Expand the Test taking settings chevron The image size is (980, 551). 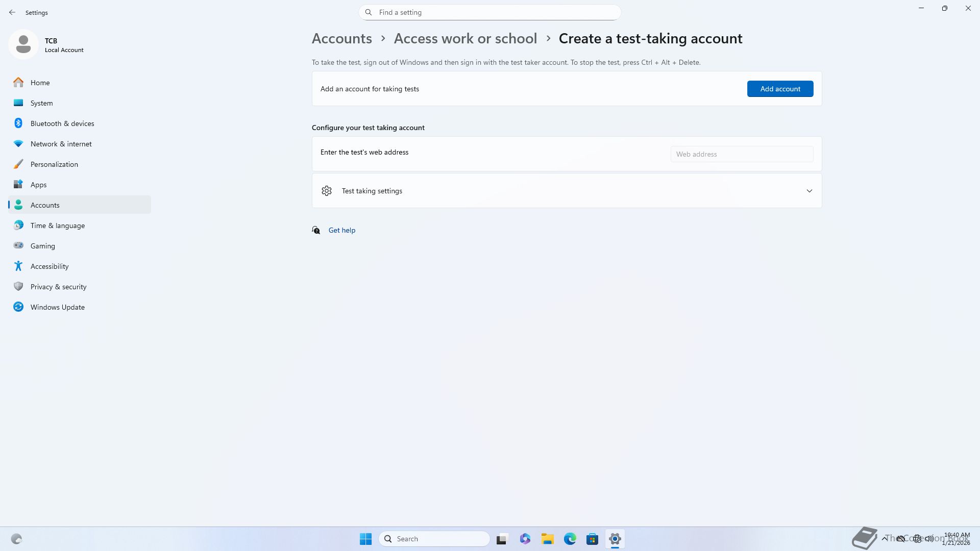pos(809,191)
